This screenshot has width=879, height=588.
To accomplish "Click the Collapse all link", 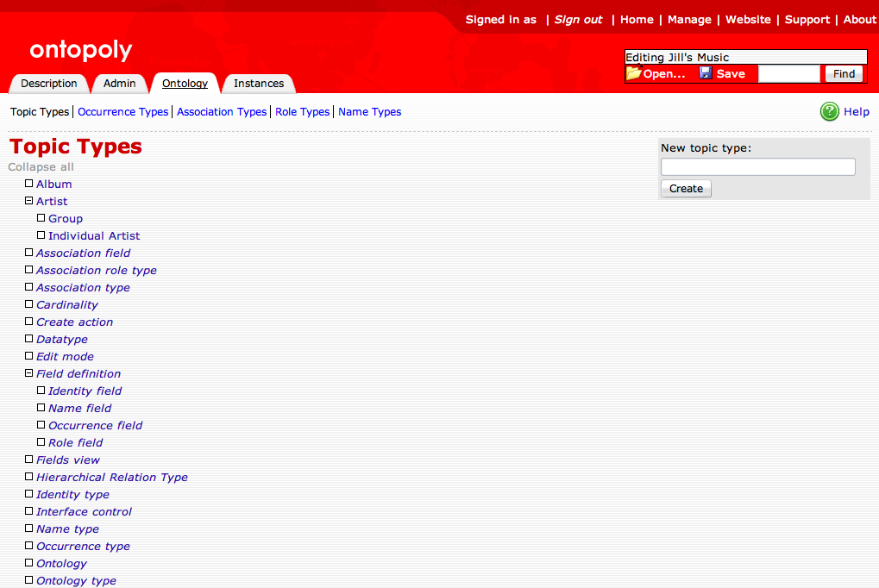I will tap(41, 166).
